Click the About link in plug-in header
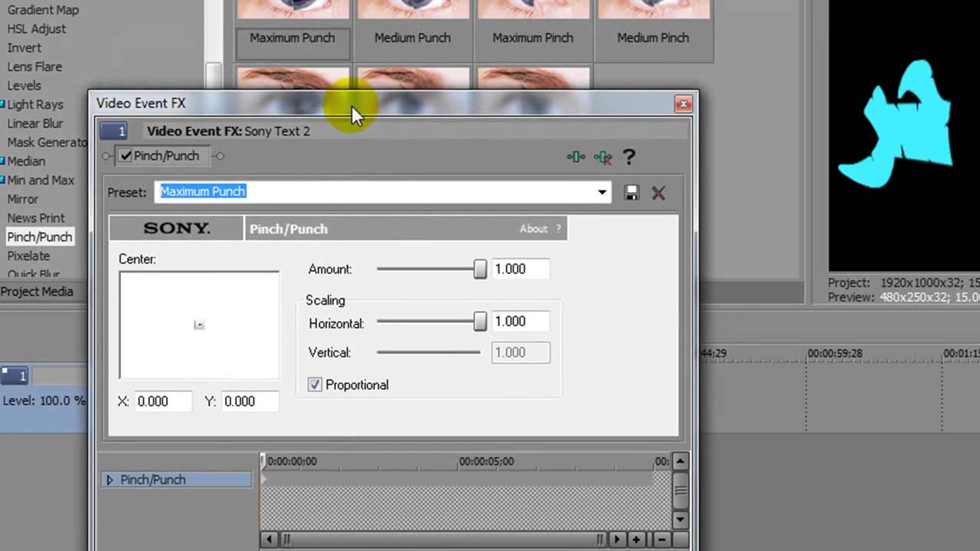This screenshot has height=551, width=980. tap(534, 229)
